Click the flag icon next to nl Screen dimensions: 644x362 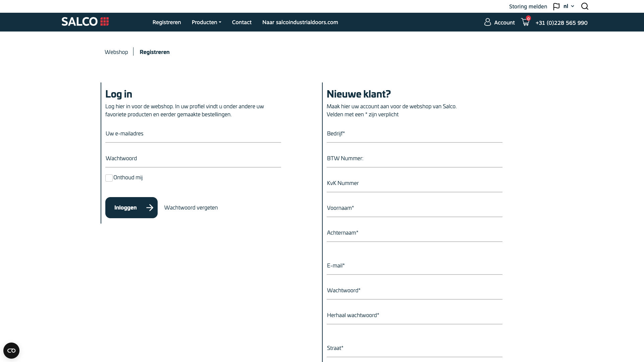[556, 6]
